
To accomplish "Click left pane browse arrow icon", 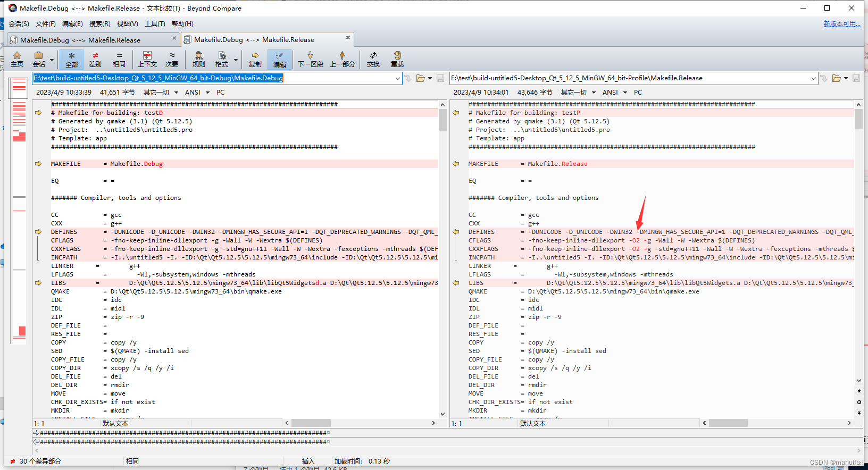I will click(x=408, y=78).
